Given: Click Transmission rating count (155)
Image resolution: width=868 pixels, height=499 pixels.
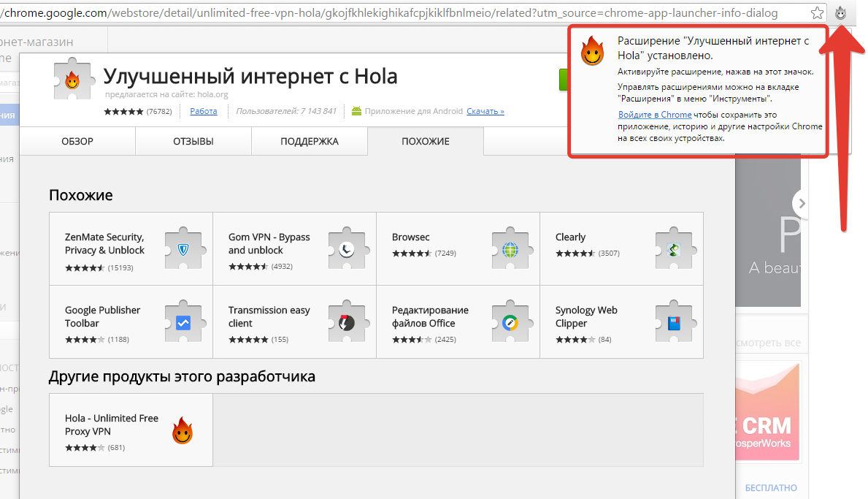Looking at the screenshot, I should coord(280,340).
